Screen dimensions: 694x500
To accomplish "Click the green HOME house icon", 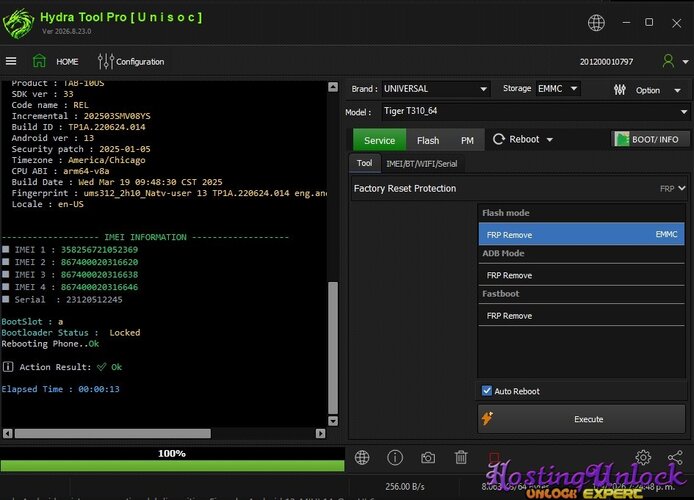I will (39, 61).
